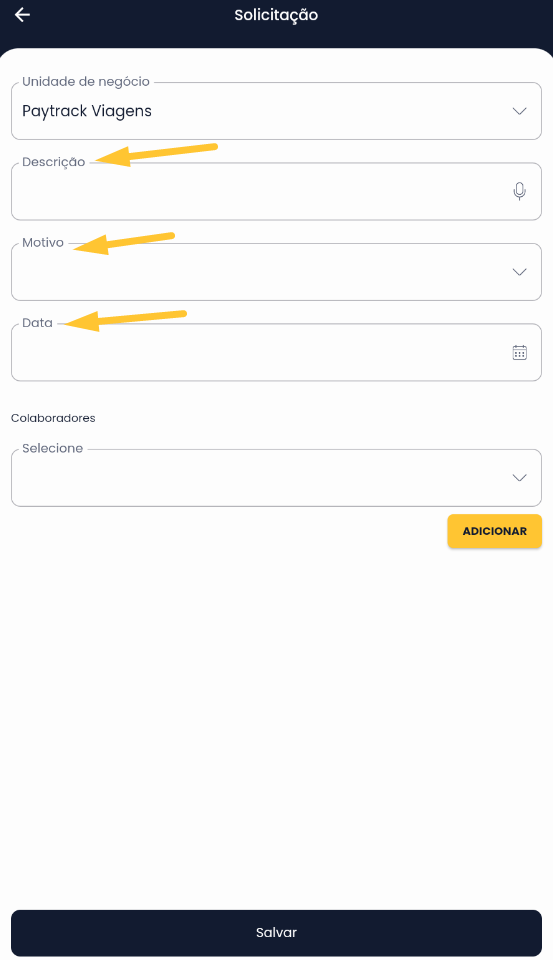Viewport: 553px width, 960px height.
Task: Expand the Selecione colaboradores chevron
Action: (519, 478)
